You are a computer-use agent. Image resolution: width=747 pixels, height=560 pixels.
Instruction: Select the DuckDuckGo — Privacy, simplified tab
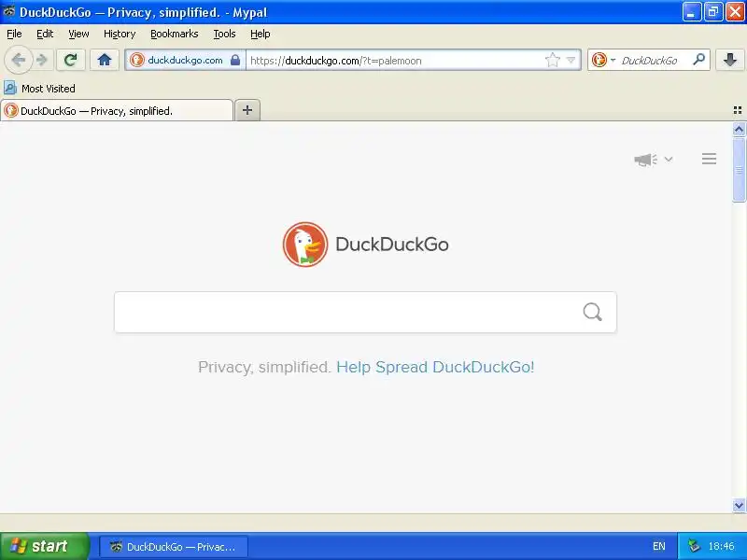point(117,110)
